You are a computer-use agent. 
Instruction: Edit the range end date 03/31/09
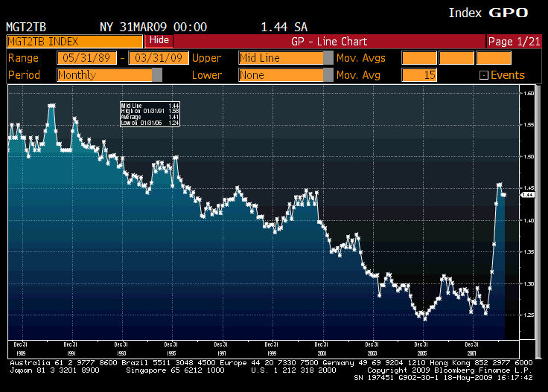(x=158, y=58)
